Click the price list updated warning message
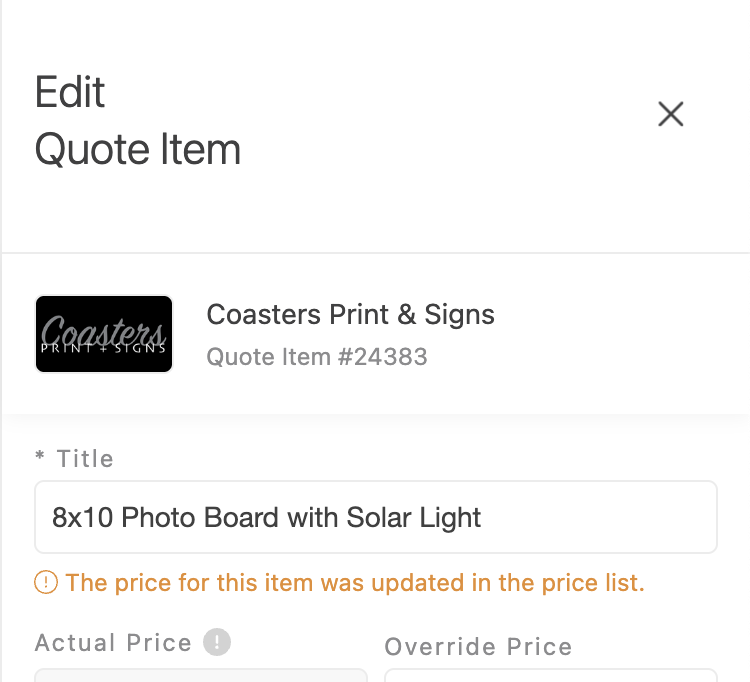Viewport: 750px width, 682px height. click(x=355, y=583)
